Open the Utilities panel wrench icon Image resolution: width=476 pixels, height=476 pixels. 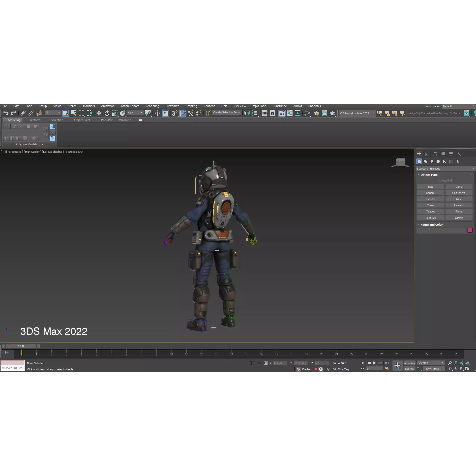459,154
